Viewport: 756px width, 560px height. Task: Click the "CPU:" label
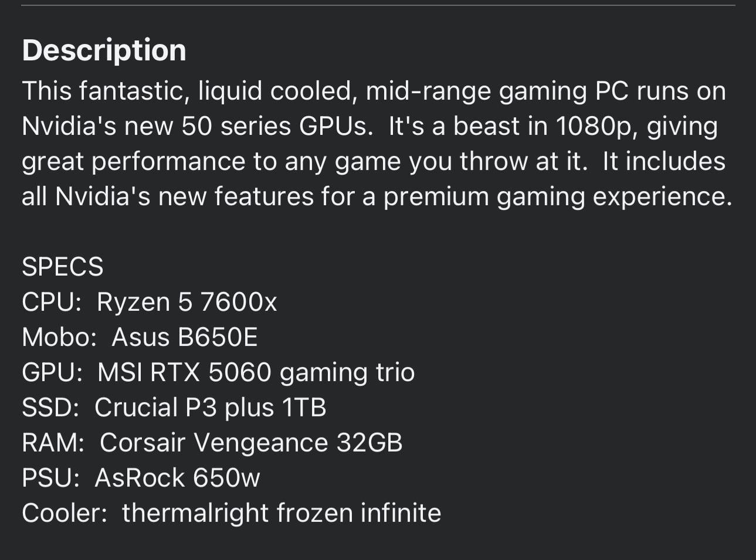tap(52, 302)
